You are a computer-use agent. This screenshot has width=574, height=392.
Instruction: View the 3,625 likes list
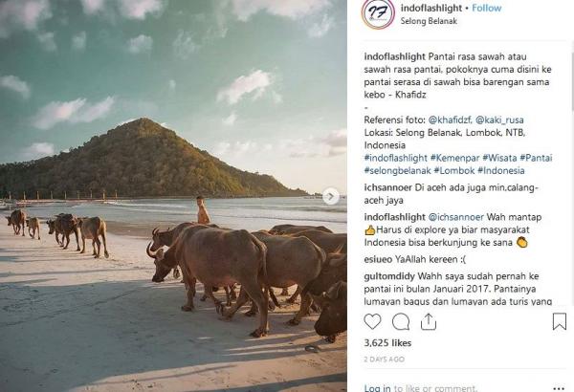[386, 341]
